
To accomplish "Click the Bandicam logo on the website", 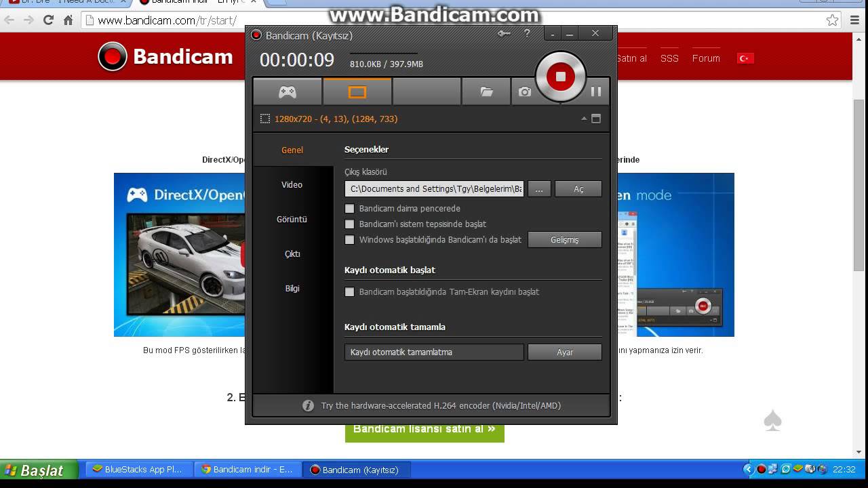I will tap(165, 57).
